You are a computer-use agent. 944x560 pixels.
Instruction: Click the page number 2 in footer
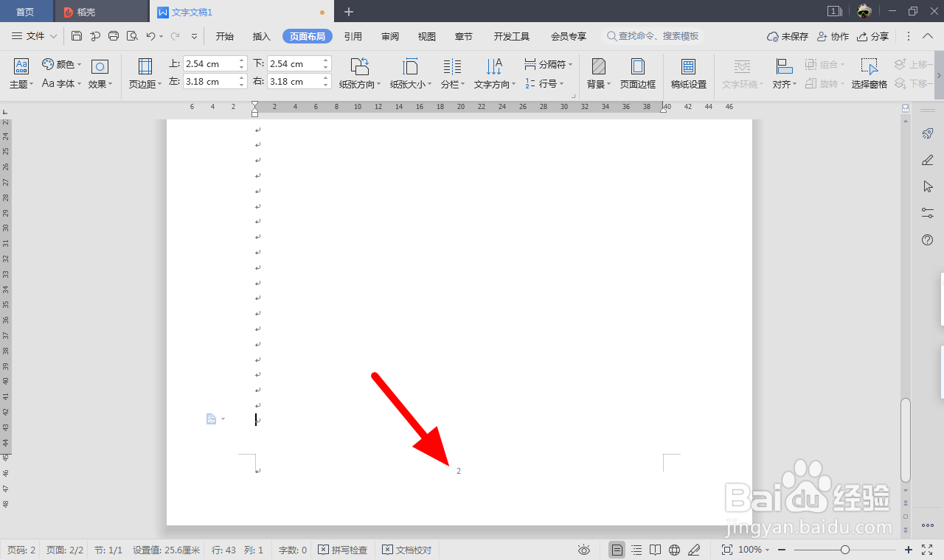(x=459, y=471)
